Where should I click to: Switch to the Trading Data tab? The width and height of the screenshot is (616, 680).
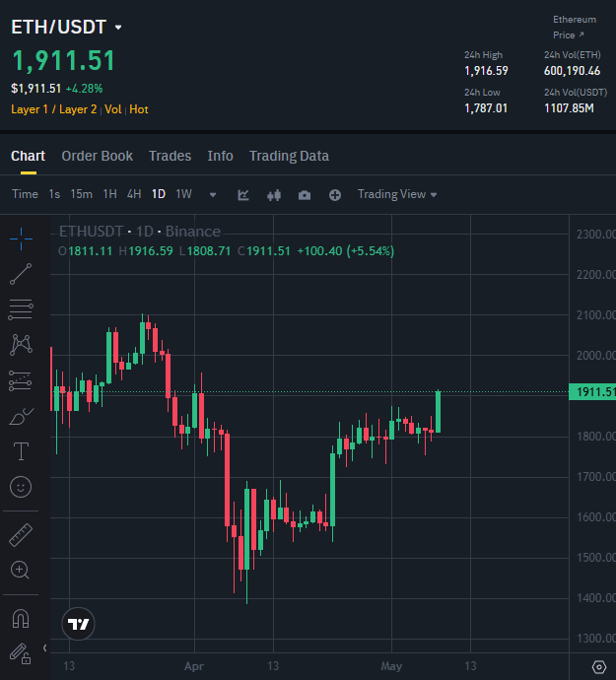pyautogui.click(x=290, y=156)
